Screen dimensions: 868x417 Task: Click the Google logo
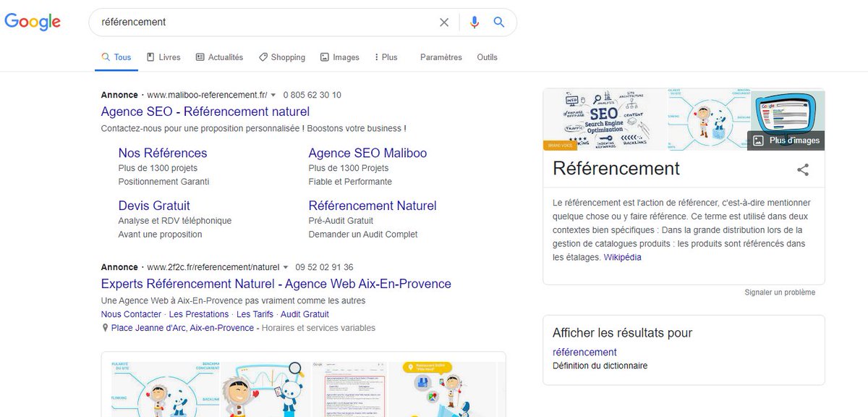tap(33, 22)
